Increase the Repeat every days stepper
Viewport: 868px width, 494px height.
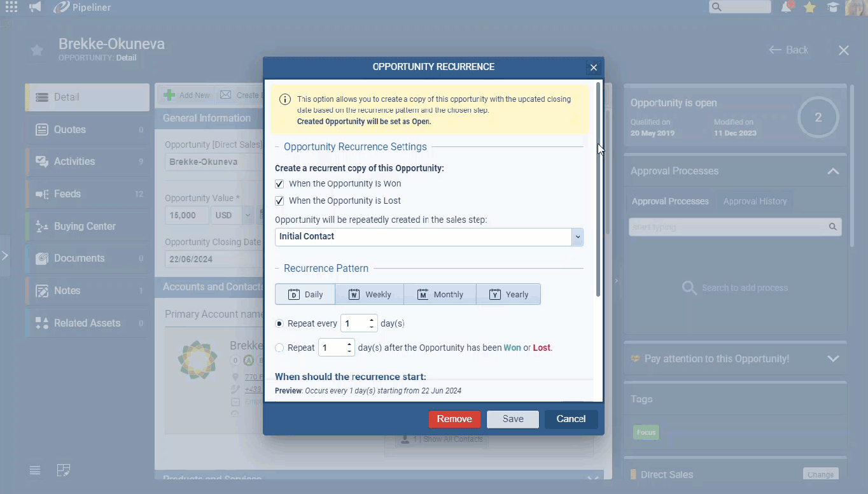click(x=372, y=320)
